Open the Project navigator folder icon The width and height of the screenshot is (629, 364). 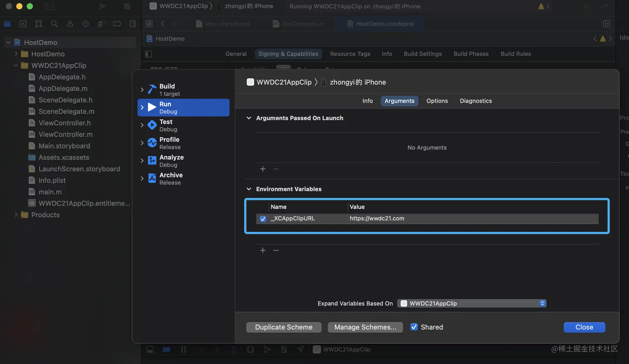coord(7,24)
